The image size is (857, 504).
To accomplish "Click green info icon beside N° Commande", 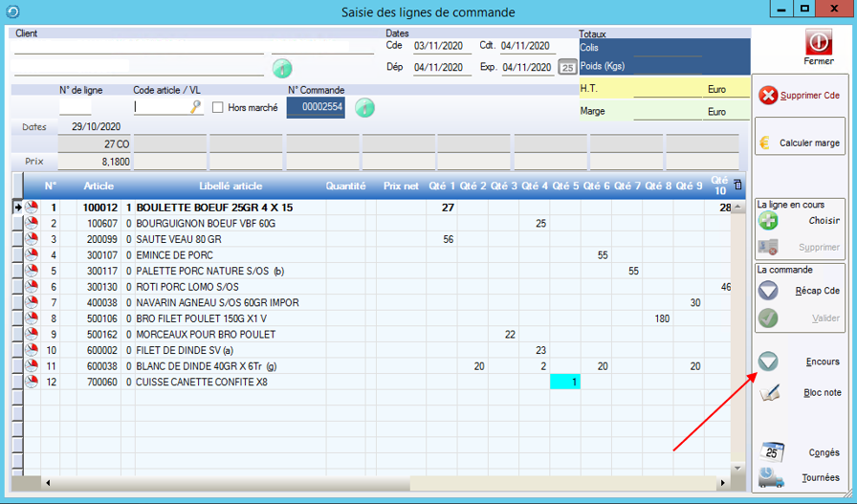I will point(364,108).
